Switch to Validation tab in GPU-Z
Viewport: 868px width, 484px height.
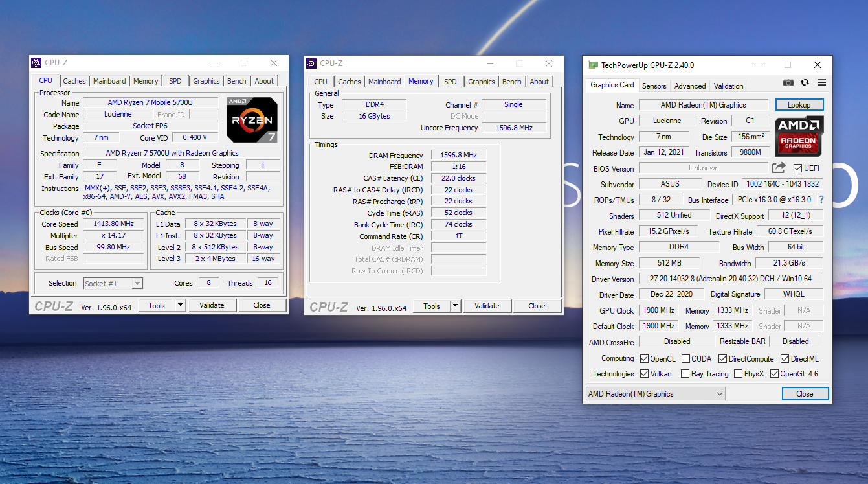click(x=728, y=86)
